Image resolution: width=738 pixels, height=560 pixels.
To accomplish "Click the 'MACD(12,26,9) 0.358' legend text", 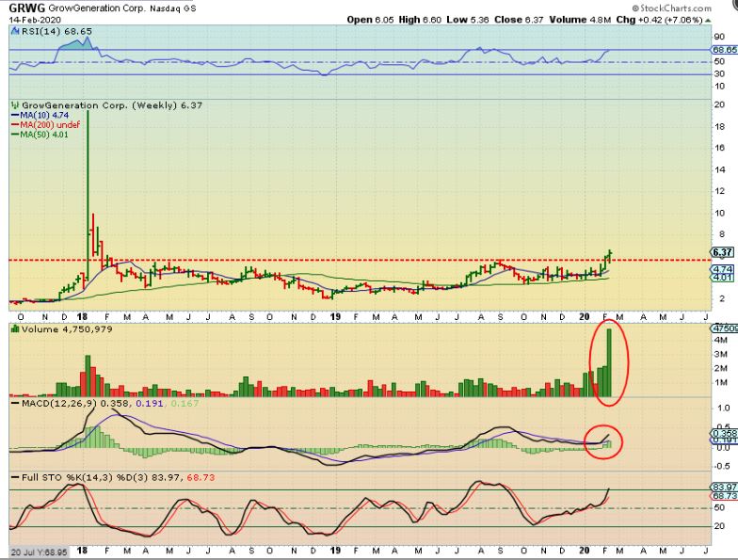I will point(77,403).
